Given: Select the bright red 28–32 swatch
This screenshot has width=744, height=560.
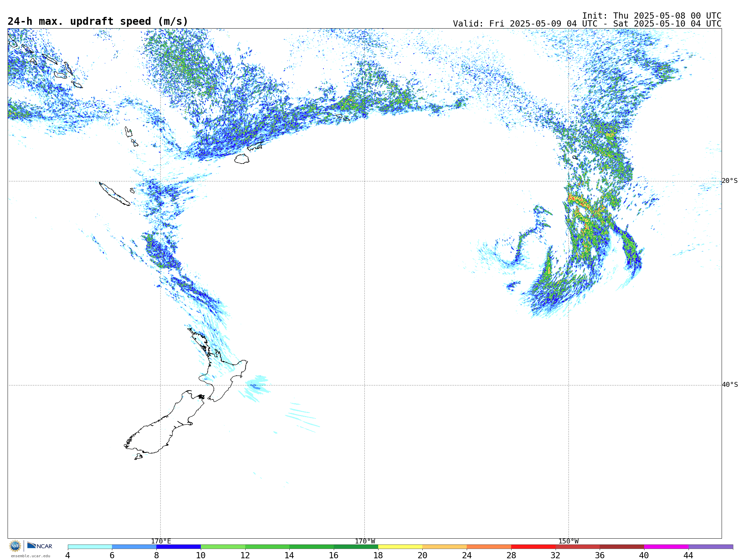Looking at the screenshot, I should point(533,547).
